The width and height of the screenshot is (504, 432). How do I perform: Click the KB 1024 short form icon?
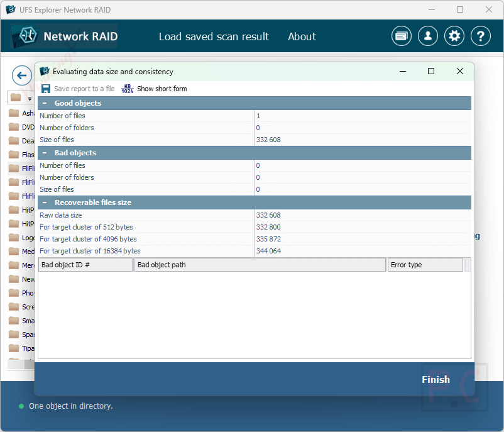(128, 89)
